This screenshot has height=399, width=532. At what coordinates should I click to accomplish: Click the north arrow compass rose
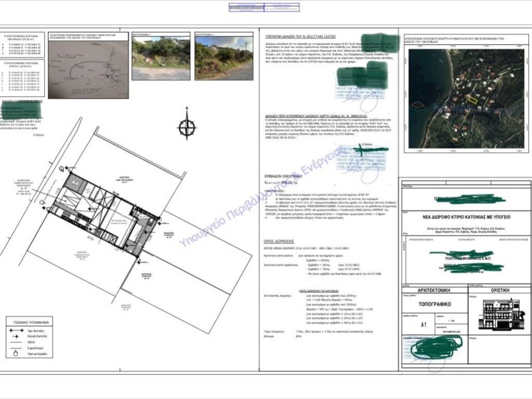pos(187,126)
